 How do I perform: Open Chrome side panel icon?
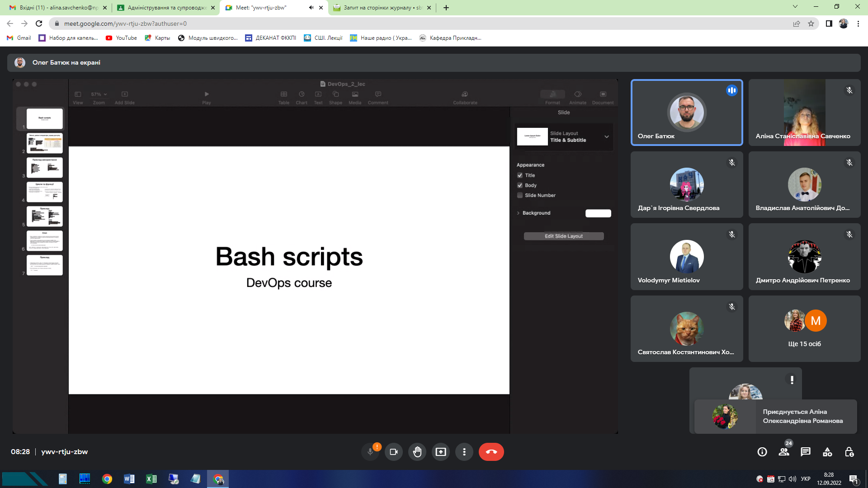coord(829,23)
